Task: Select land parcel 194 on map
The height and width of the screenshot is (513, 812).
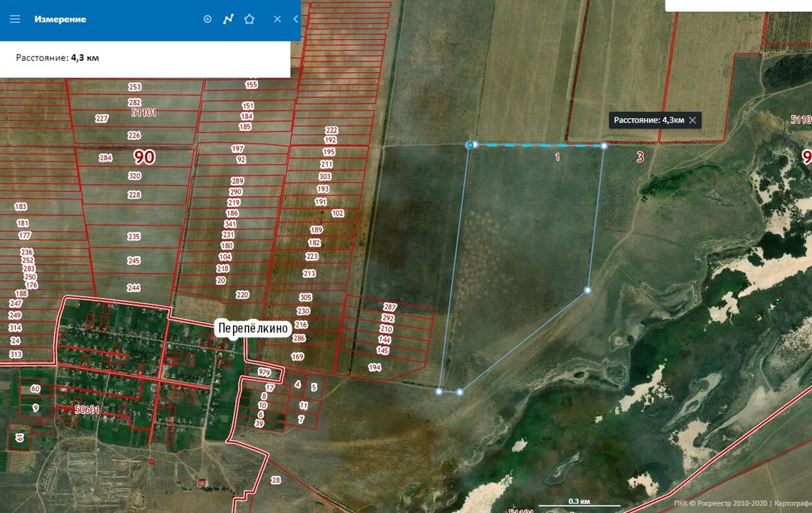Action: [374, 367]
